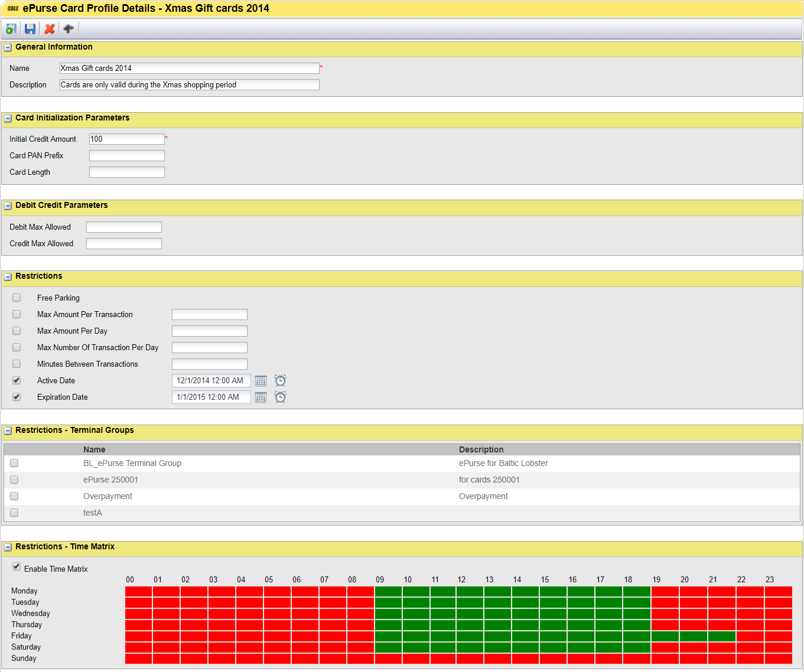The width and height of the screenshot is (804, 672).
Task: Collapse the Restrictions section
Action: point(8,277)
